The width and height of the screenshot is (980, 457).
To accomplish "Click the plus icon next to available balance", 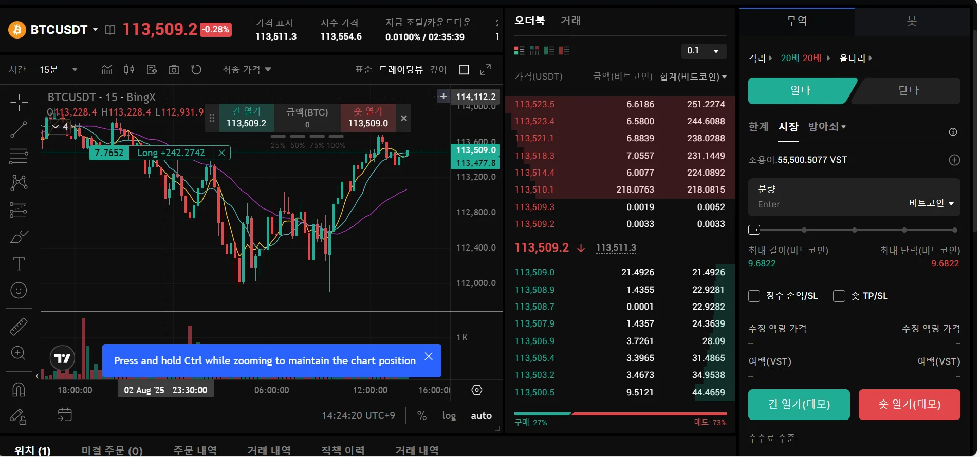I will 954,160.
